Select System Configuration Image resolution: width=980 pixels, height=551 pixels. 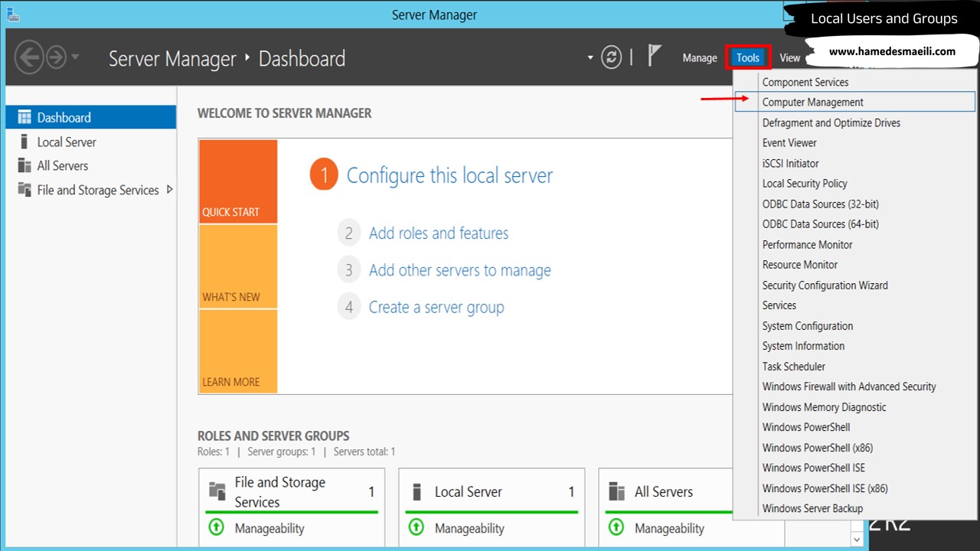click(855, 326)
